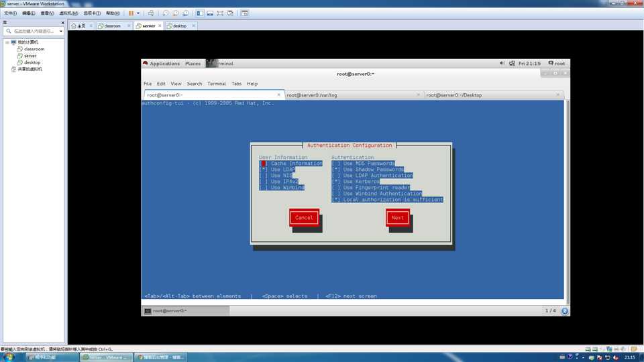Toggle the Use Winbind checkbox
Viewport: 644px width, 362px height.
(263, 188)
